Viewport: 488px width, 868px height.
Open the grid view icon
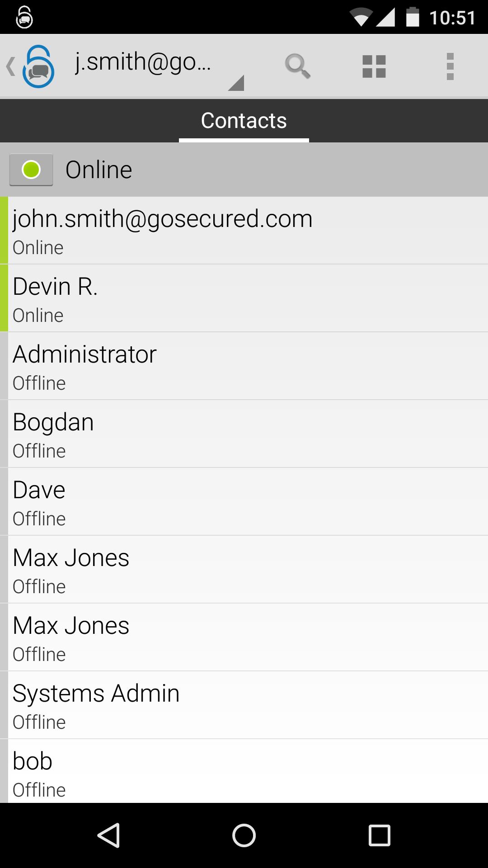[374, 66]
